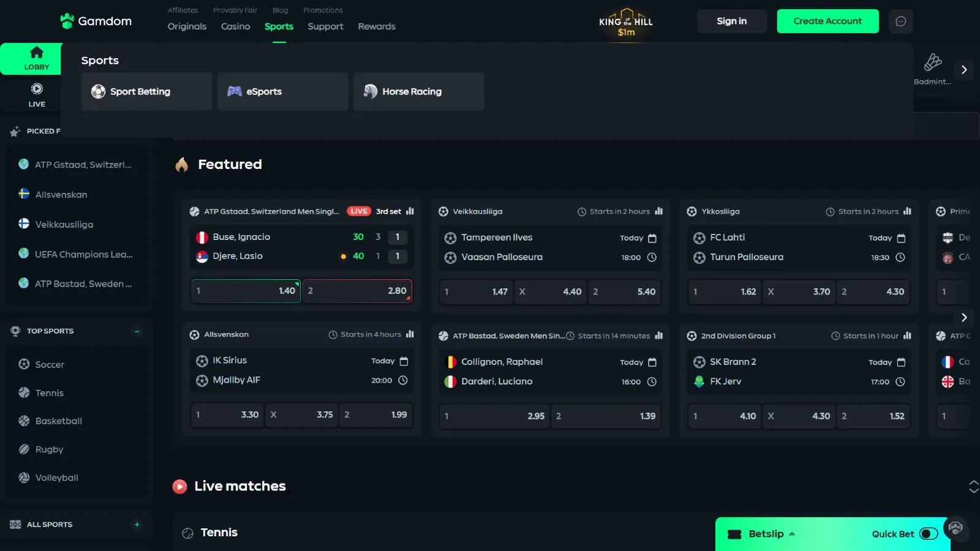Pick odds 1.40 for Buse, Ignacio
The height and width of the screenshot is (551, 980).
[x=246, y=291]
